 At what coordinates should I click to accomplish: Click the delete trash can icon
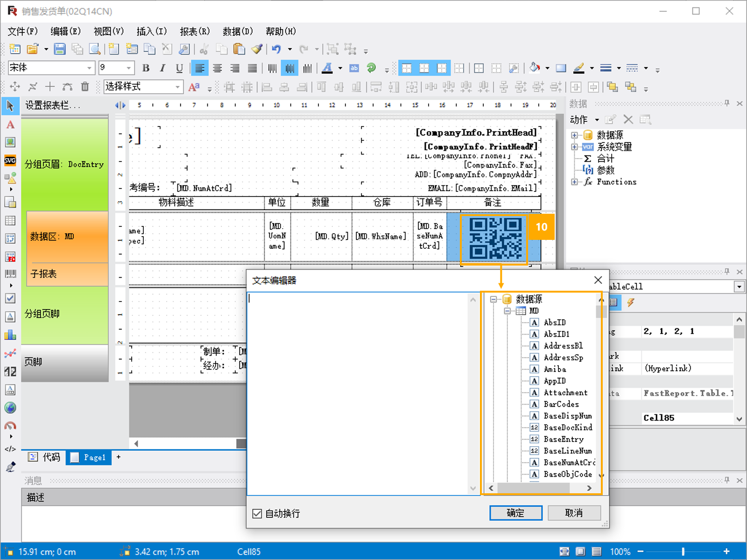pyautogui.click(x=85, y=86)
